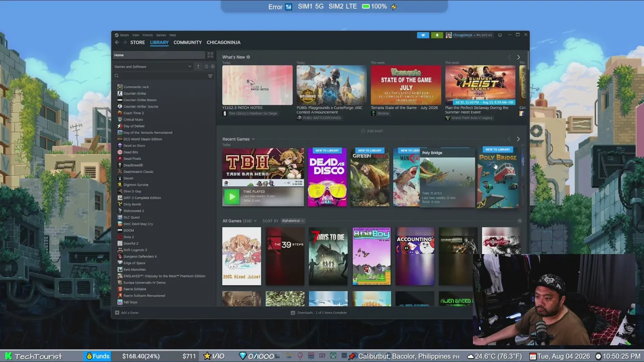This screenshot has width=644, height=362.
Task: Click the PUBG helmet icon under news
Action: click(x=299, y=118)
